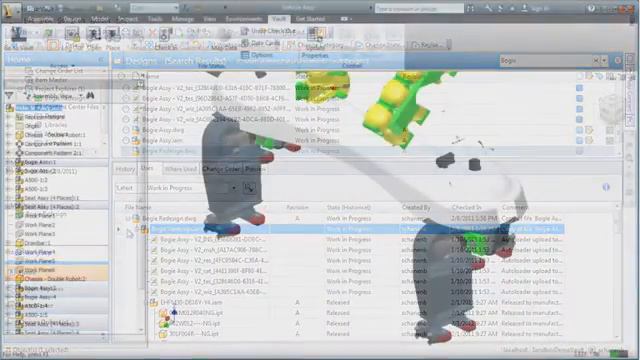This screenshot has height=360, width=640.
Task: Click the Change State button
Action: pyautogui.click(x=377, y=45)
